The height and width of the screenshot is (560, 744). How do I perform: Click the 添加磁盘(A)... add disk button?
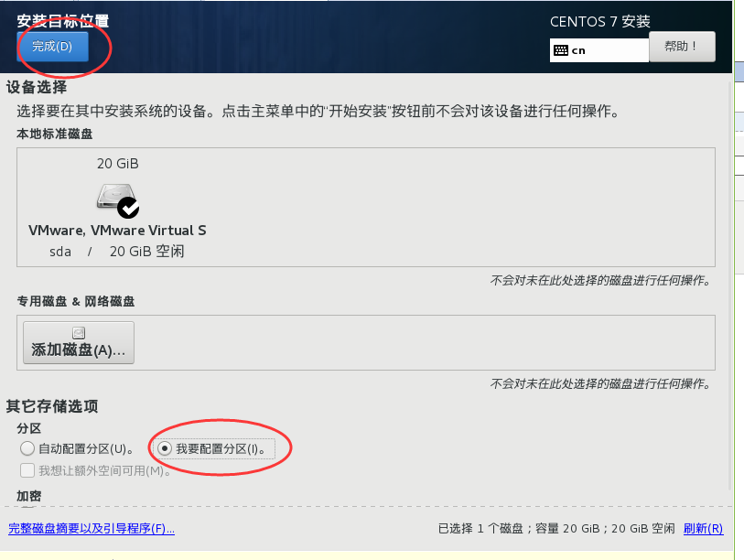(79, 342)
